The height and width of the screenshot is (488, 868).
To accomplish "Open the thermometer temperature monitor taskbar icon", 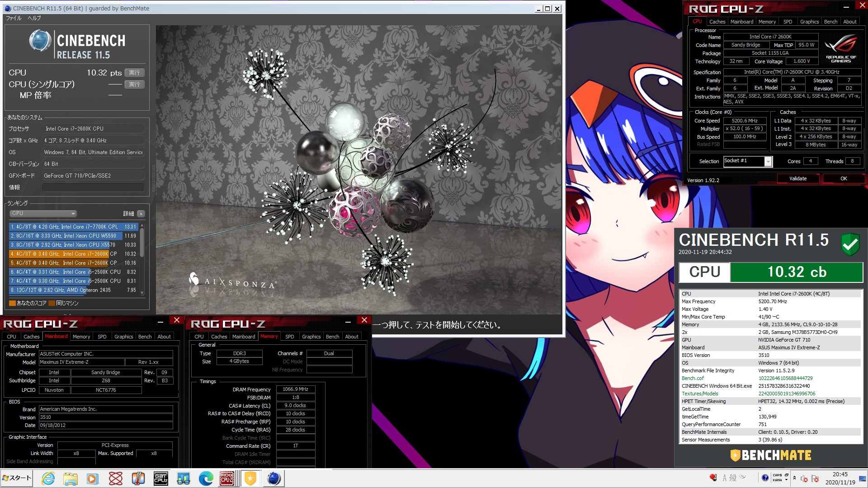I will (138, 479).
